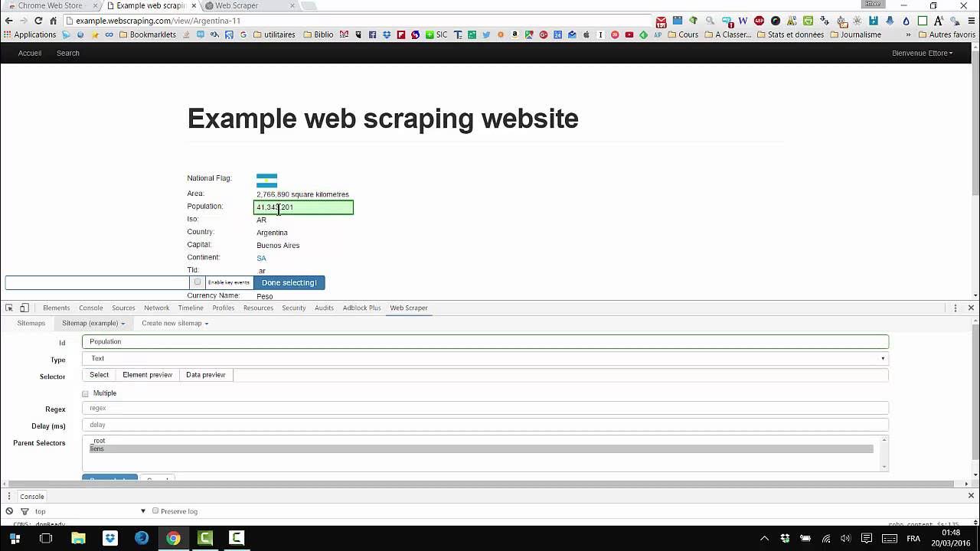Click the blue W extension icon
980x551 pixels.
coord(742,21)
